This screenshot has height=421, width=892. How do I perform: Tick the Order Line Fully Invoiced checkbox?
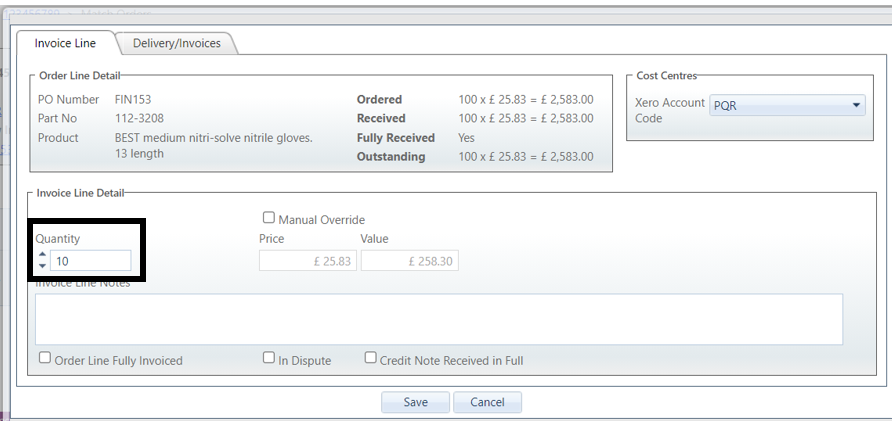[45, 358]
